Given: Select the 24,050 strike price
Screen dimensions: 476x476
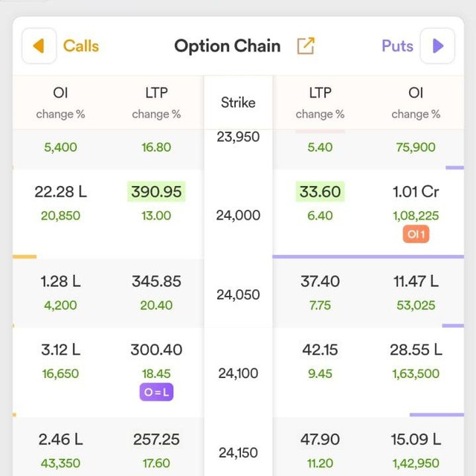Looking at the screenshot, I should tap(238, 295).
